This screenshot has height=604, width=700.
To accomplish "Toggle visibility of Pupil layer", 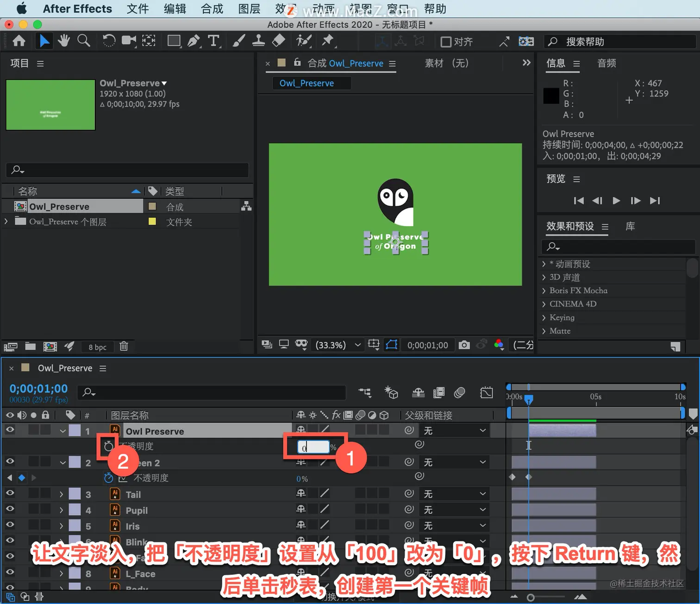I will tap(10, 510).
